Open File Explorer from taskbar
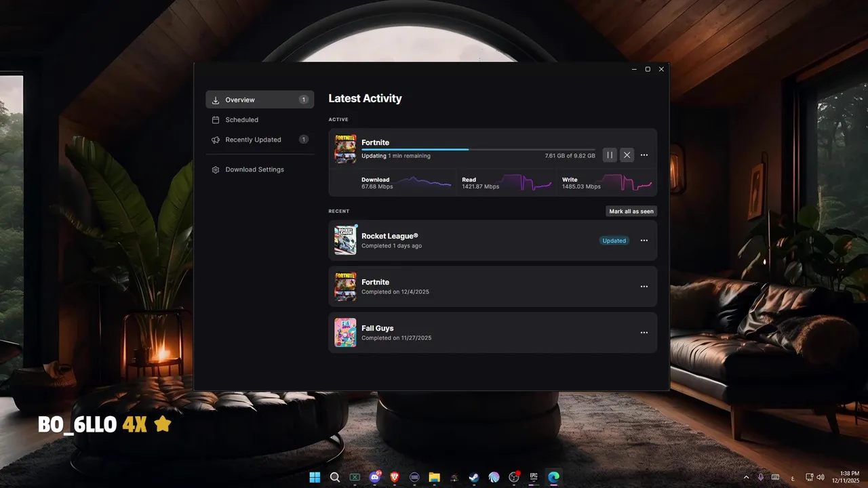Image resolution: width=868 pixels, height=488 pixels. (x=434, y=477)
